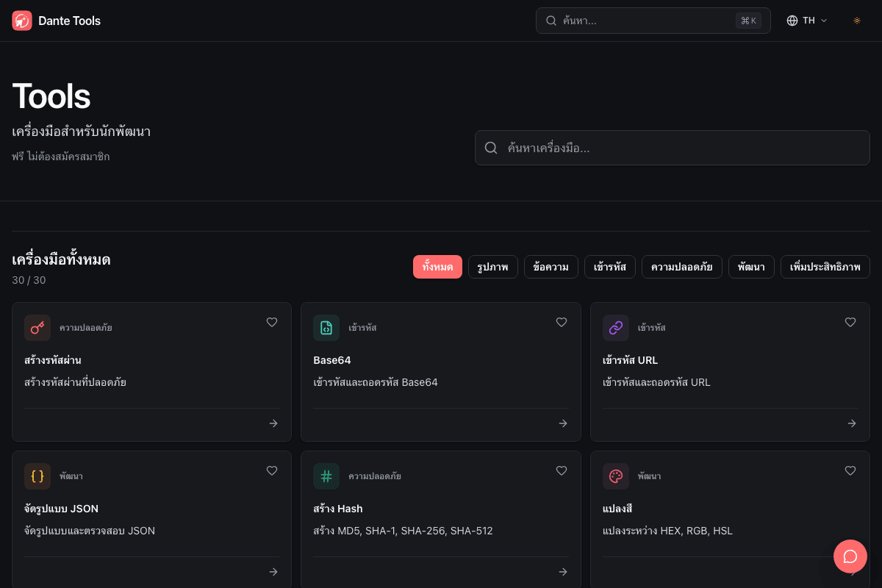
Task: Favorite the สร้างรหัสผ่าน tool
Action: pos(272,322)
